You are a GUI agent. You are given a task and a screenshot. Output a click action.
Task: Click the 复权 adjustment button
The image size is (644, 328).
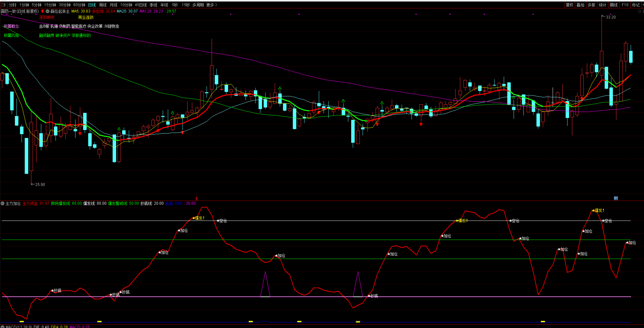570,5
